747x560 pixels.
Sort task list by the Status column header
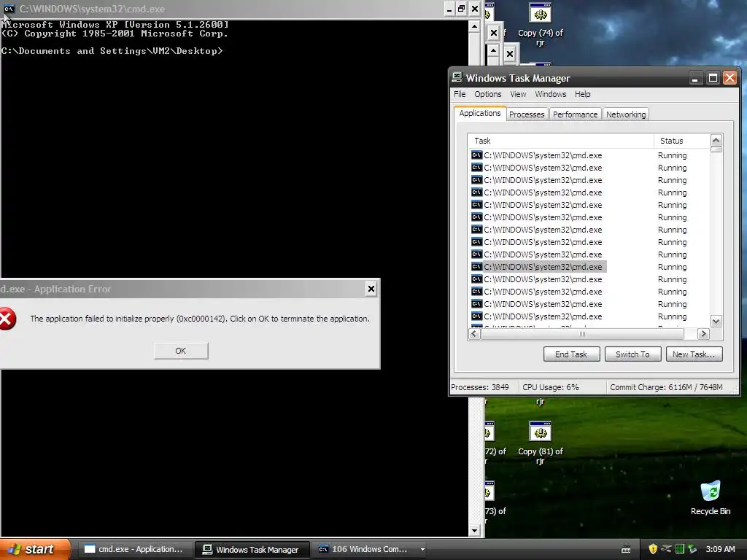(x=681, y=141)
